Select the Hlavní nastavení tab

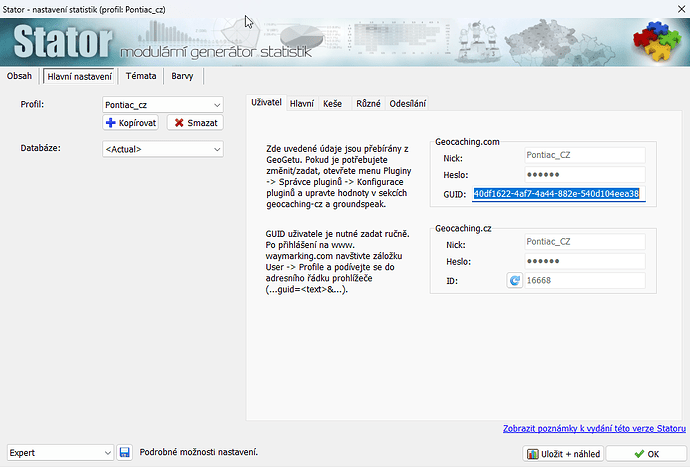point(79,77)
